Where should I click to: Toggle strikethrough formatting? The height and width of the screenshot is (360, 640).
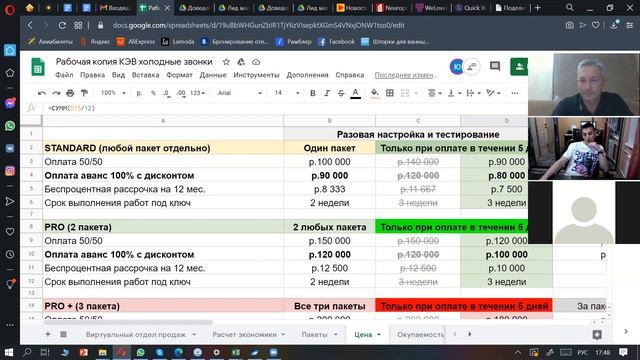point(341,93)
